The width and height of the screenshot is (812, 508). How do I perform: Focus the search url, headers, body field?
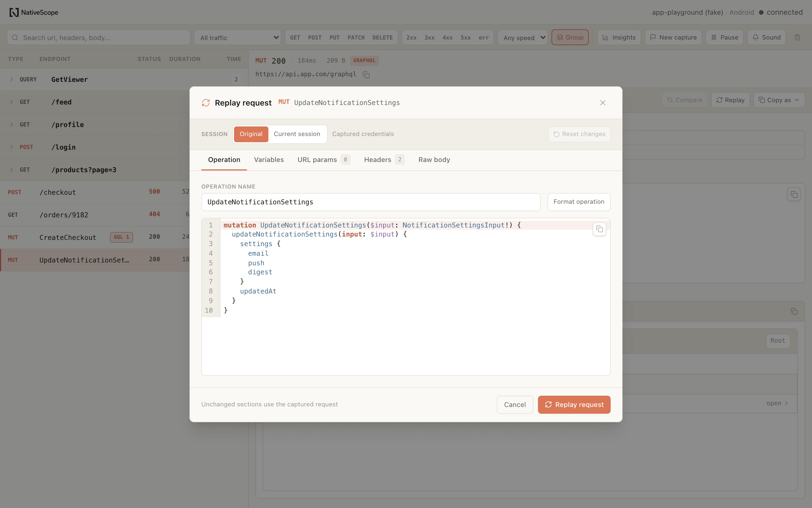point(99,38)
